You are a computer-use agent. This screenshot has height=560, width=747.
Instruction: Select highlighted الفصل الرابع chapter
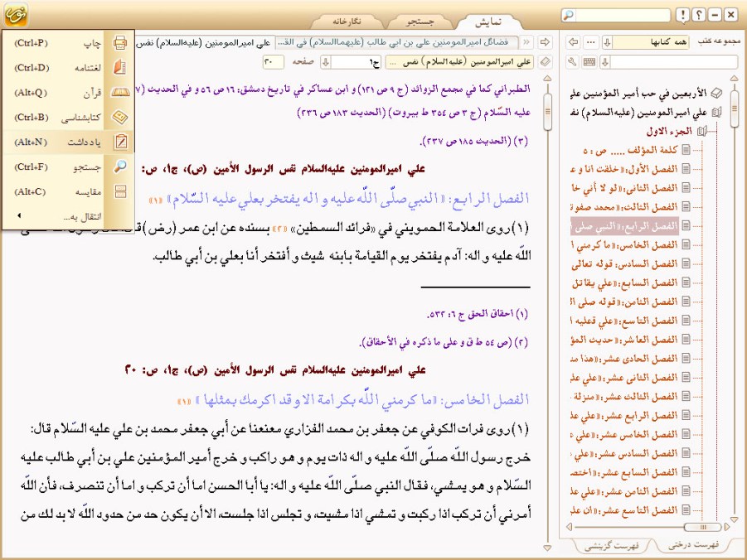click(624, 225)
